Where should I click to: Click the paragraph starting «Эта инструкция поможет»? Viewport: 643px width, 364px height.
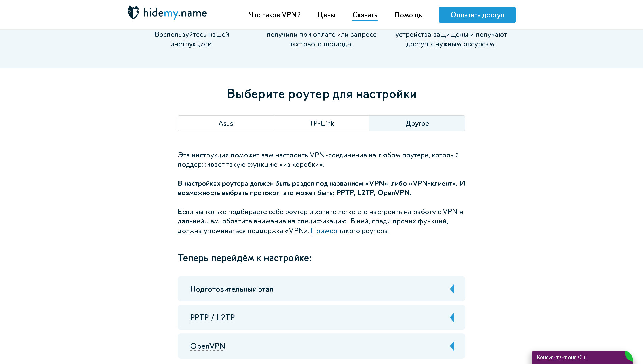click(318, 160)
